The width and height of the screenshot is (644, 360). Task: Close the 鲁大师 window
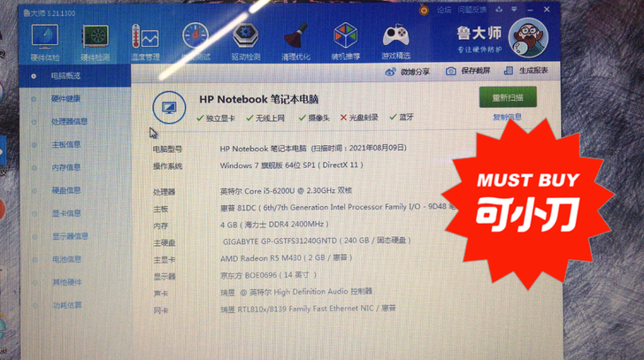tap(547, 9)
